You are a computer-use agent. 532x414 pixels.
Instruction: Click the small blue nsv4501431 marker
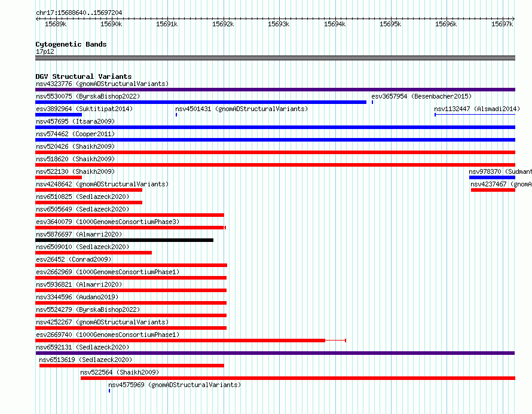click(x=176, y=115)
